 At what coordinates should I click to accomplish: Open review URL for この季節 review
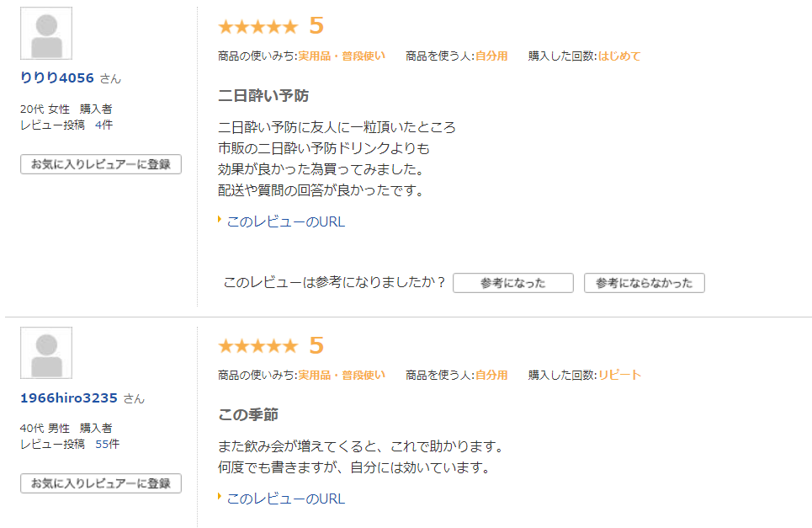(x=285, y=499)
